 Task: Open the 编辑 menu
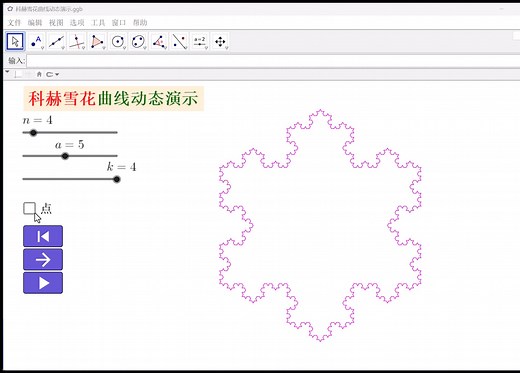pos(35,23)
